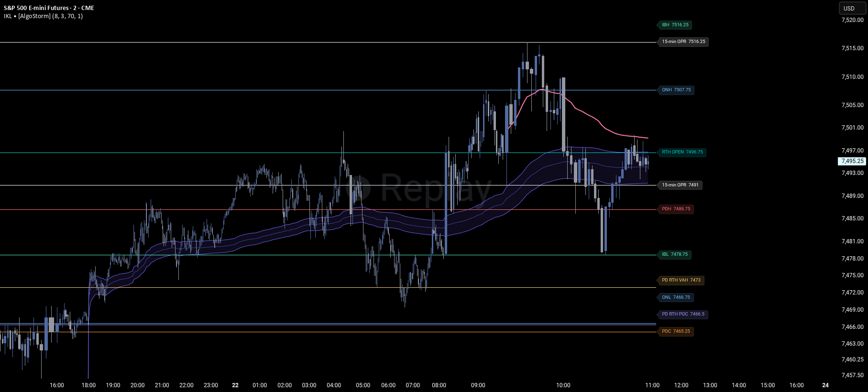The width and height of the screenshot is (868, 392).
Task: Click the 7,520.00 price axis value
Action: 852,20
